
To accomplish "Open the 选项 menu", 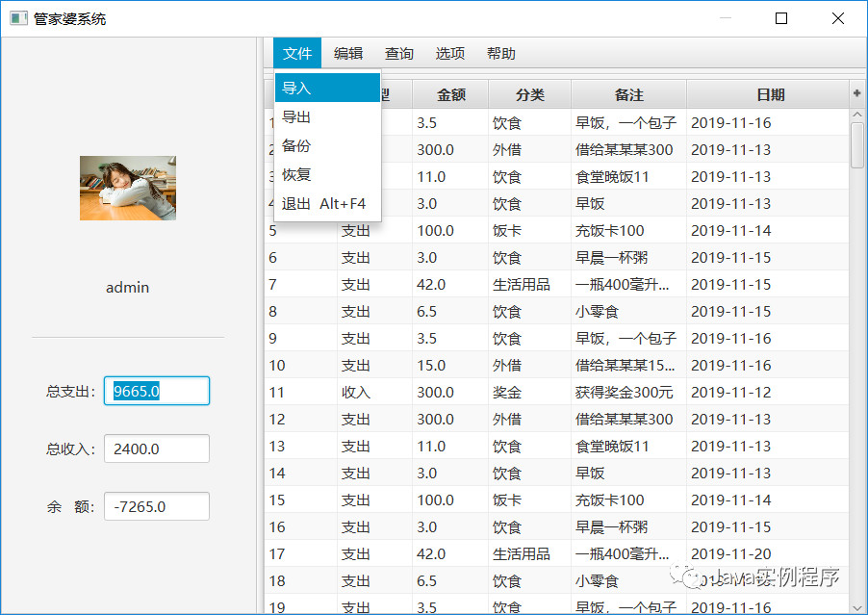I will (x=450, y=53).
